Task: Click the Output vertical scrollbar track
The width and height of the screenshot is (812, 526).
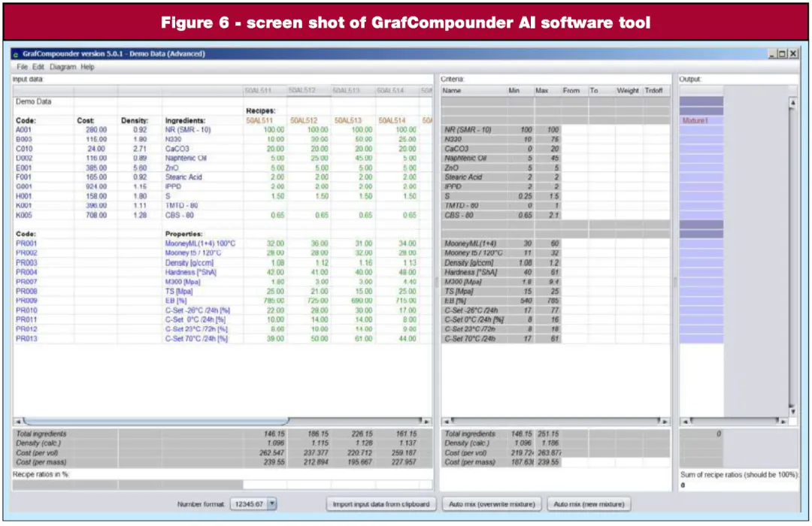Action: [792, 257]
